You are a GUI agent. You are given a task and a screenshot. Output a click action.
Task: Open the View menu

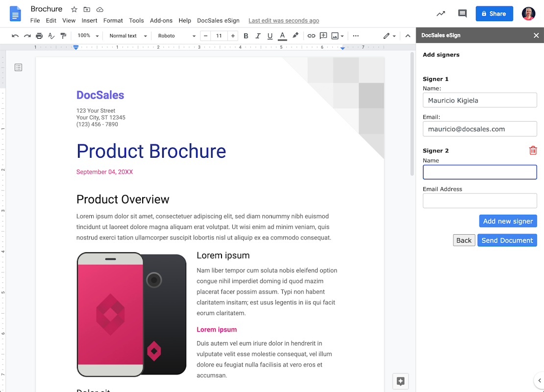click(x=69, y=21)
